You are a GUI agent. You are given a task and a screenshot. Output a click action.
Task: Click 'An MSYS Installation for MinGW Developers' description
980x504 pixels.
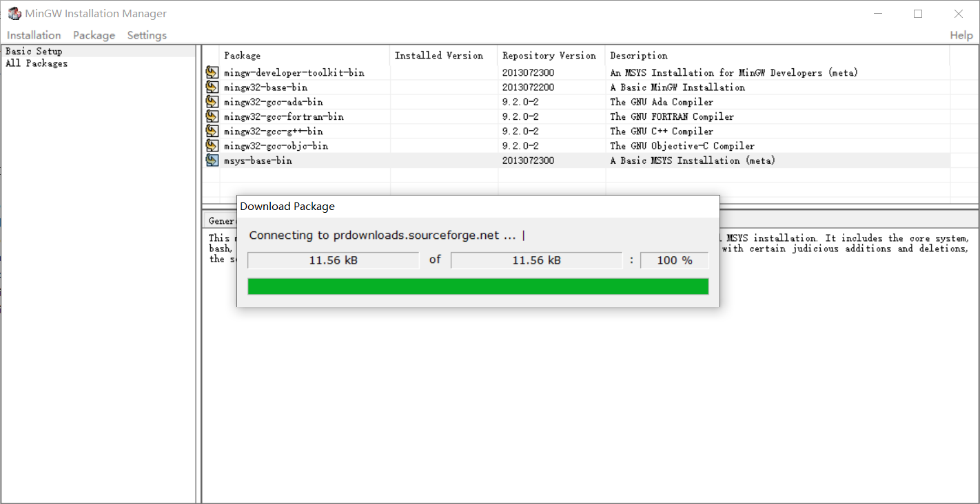pos(734,72)
